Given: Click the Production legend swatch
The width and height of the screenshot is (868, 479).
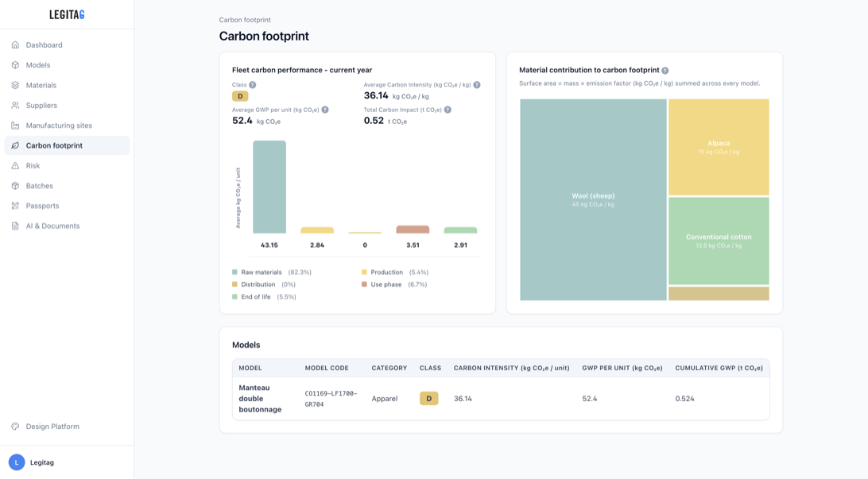Looking at the screenshot, I should tap(364, 272).
